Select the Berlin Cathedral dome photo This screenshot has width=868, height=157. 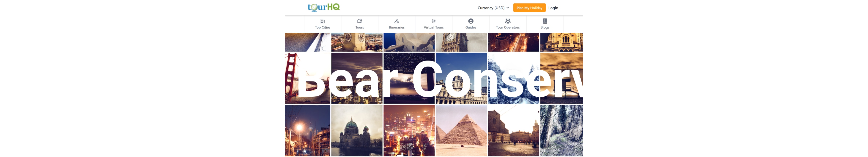[x=357, y=130]
